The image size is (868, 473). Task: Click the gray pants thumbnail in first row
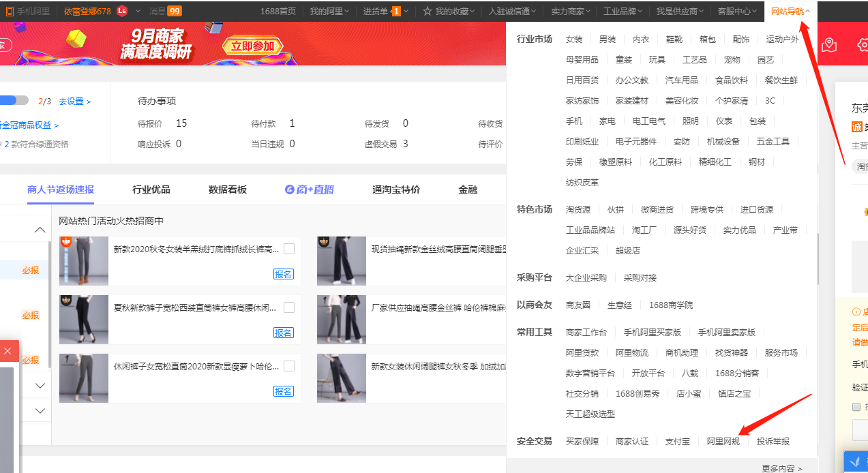83,261
